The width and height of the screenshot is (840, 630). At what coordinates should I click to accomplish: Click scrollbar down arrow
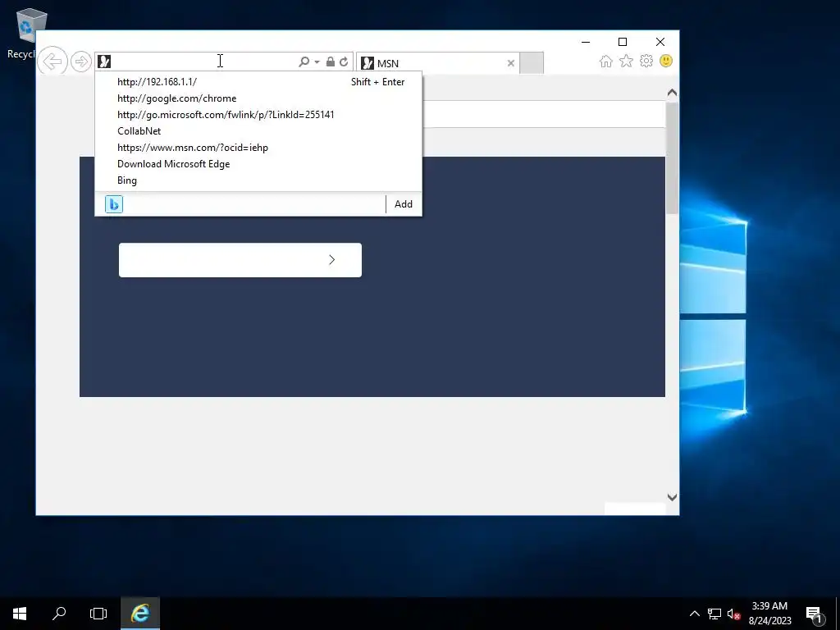coord(673,497)
